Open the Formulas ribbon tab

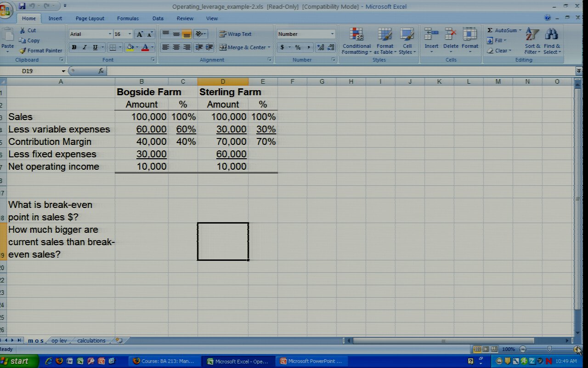[x=128, y=18]
